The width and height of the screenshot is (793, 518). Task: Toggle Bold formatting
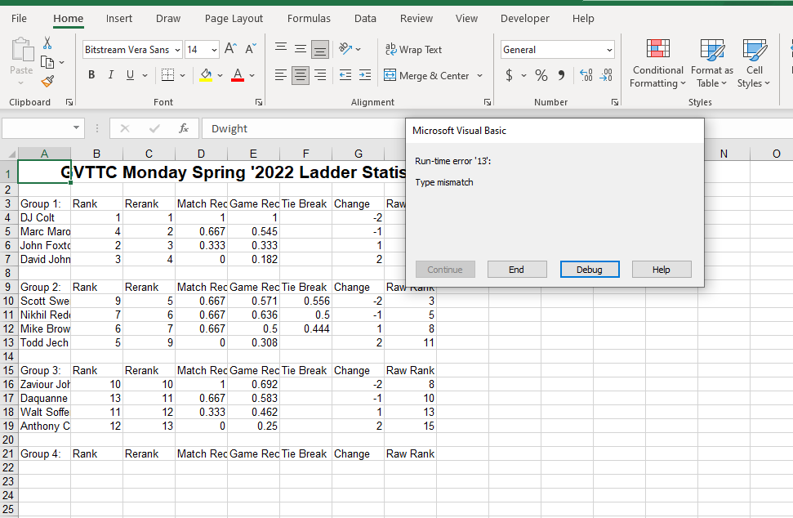[92, 75]
